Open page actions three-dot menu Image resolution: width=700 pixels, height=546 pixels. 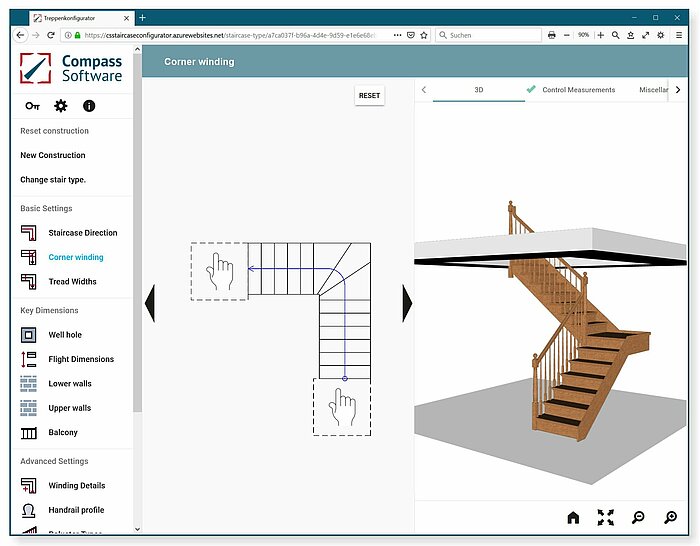pyautogui.click(x=397, y=35)
